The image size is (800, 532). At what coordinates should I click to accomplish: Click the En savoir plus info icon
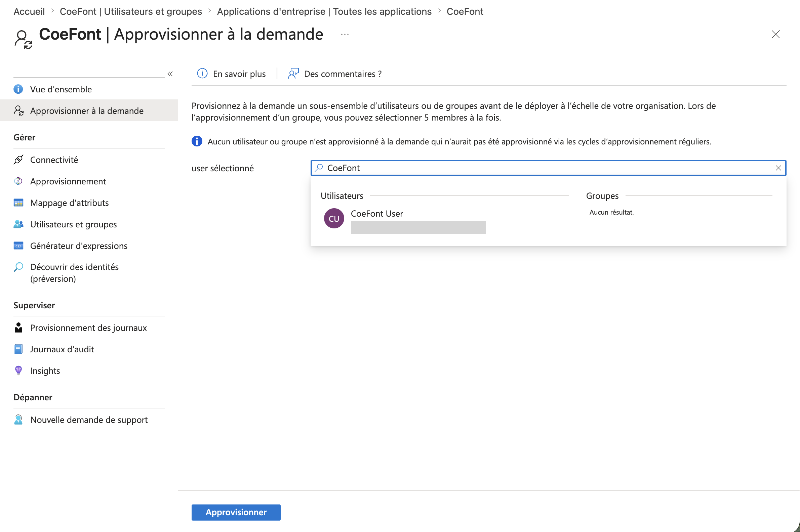[202, 73]
